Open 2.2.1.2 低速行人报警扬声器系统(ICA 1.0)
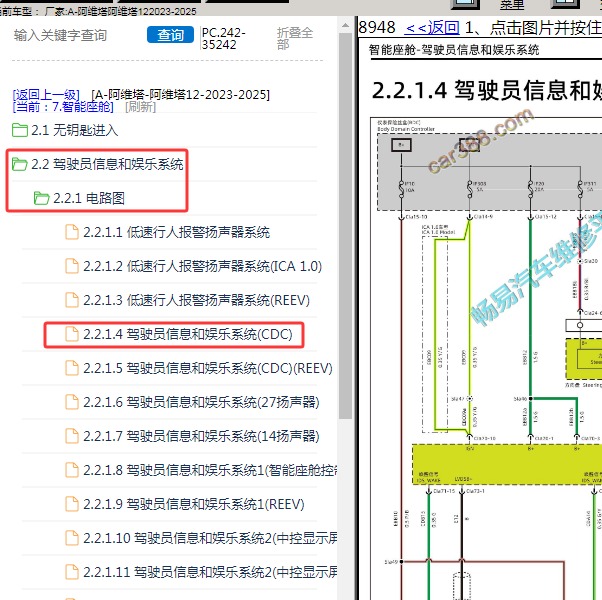The height and width of the screenshot is (600, 602). click(203, 266)
